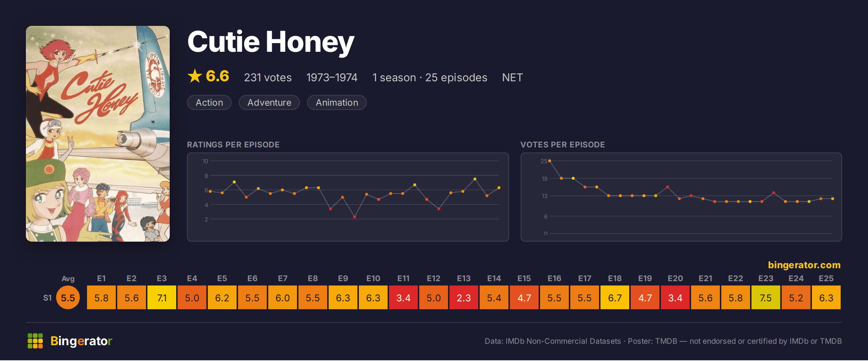Click the E13 rating cell 2.3
Image resolution: width=868 pixels, height=361 pixels.
pyautogui.click(x=464, y=298)
